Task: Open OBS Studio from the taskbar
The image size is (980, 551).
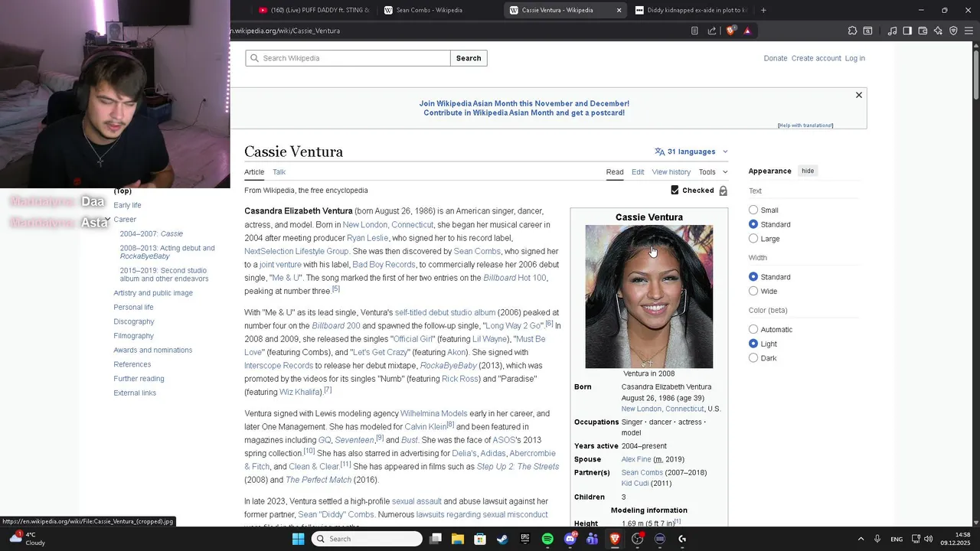Action: coord(637,539)
